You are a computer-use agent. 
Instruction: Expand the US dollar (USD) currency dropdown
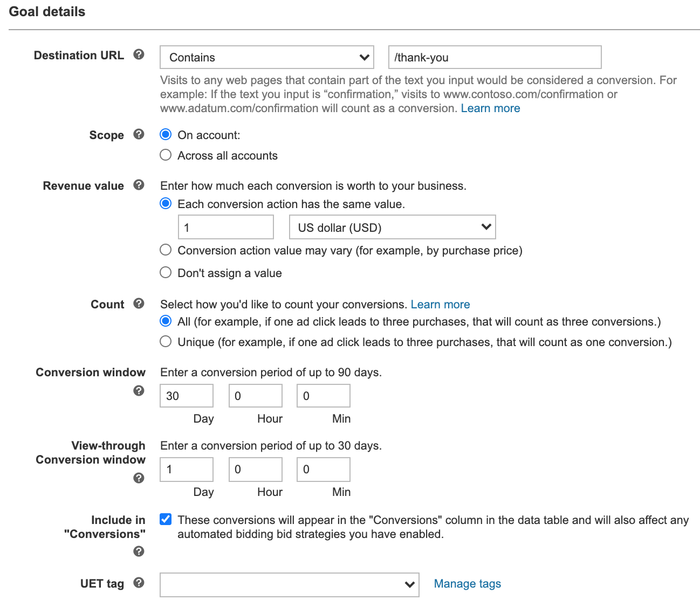coord(393,227)
